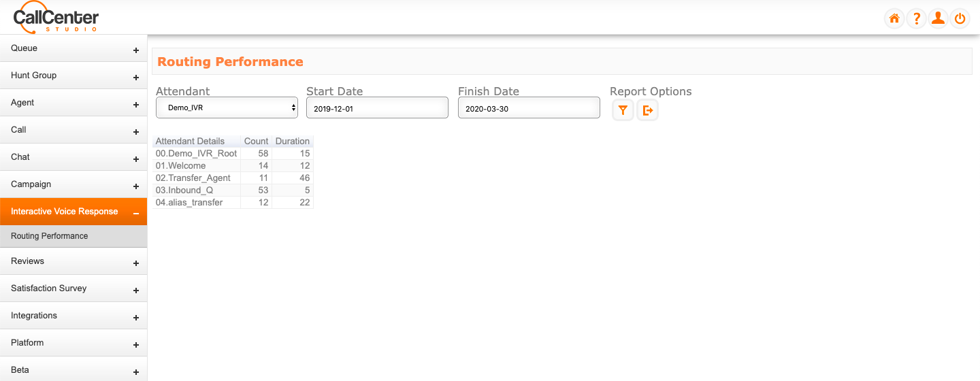Expand the Hunt Group section
The width and height of the screenshot is (980, 381).
pos(73,76)
